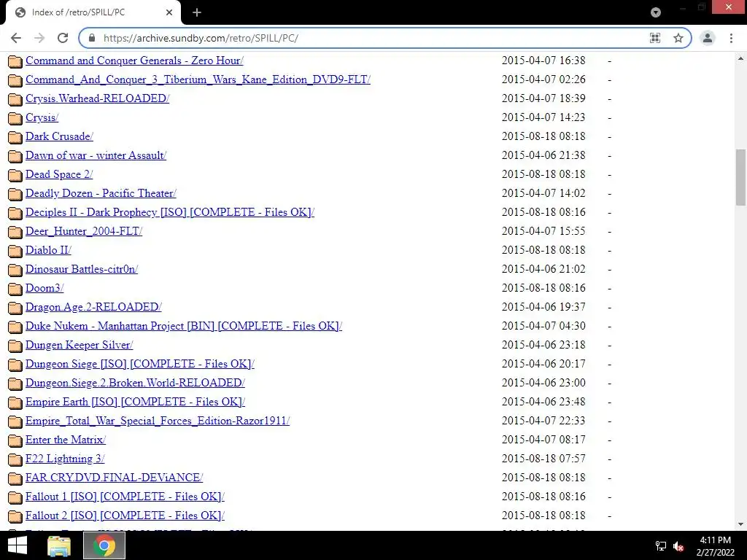Close the Index of /retro/SPILL/PC tab
The image size is (747, 560).
click(169, 12)
